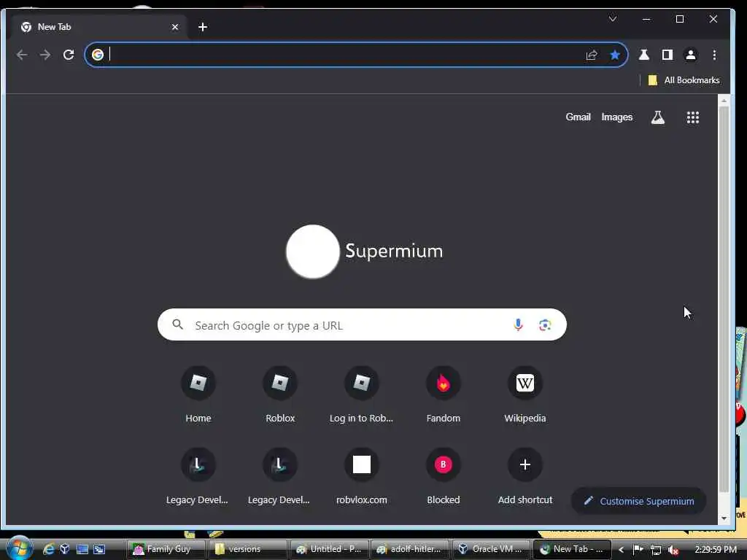Open Google Lens image search icon
The height and width of the screenshot is (560, 747).
(545, 324)
